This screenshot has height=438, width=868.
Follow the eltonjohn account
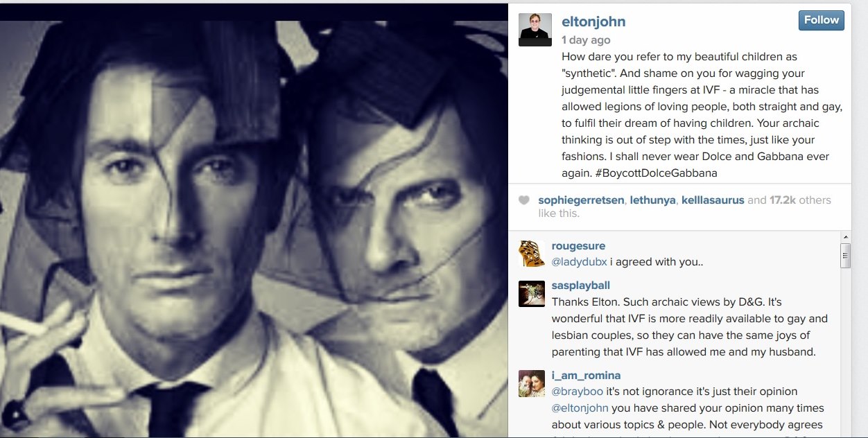coord(822,20)
